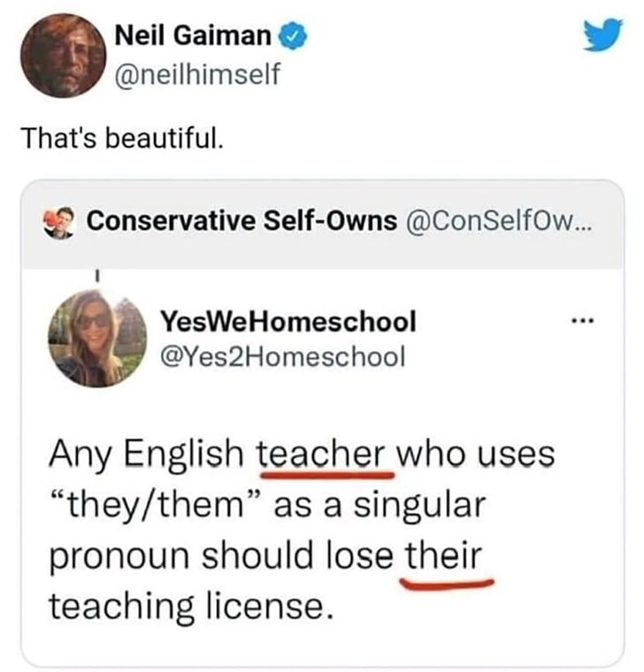
Task: View YesWeHomeschool's profile photo
Action: [97, 339]
